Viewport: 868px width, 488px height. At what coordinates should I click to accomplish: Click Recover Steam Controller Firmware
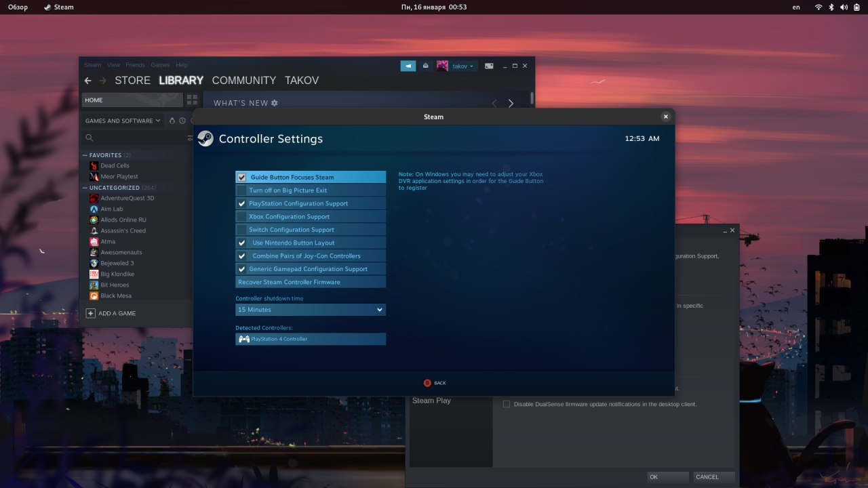[311, 282]
